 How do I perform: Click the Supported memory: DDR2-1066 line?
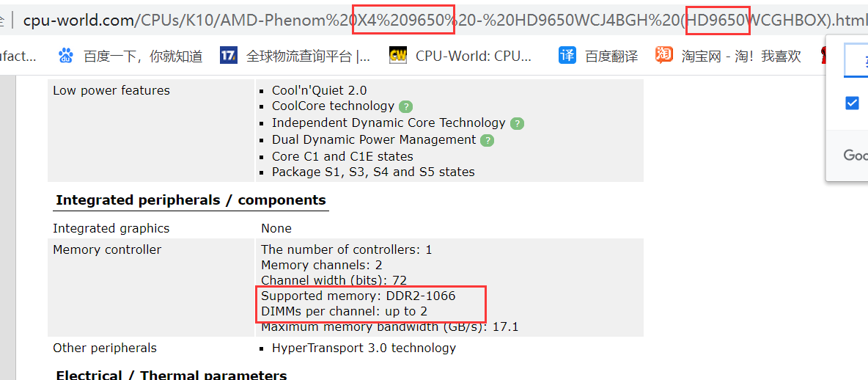358,296
